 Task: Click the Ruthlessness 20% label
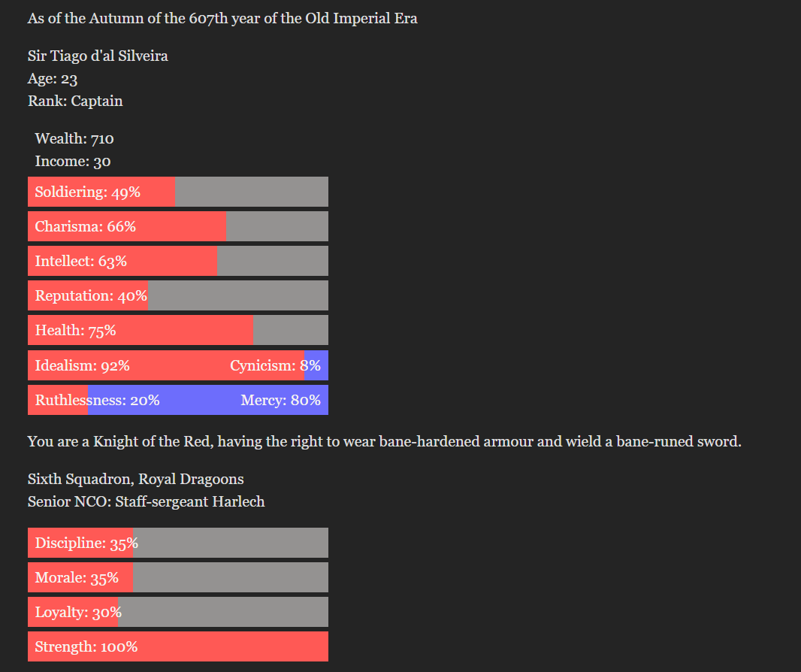click(98, 400)
